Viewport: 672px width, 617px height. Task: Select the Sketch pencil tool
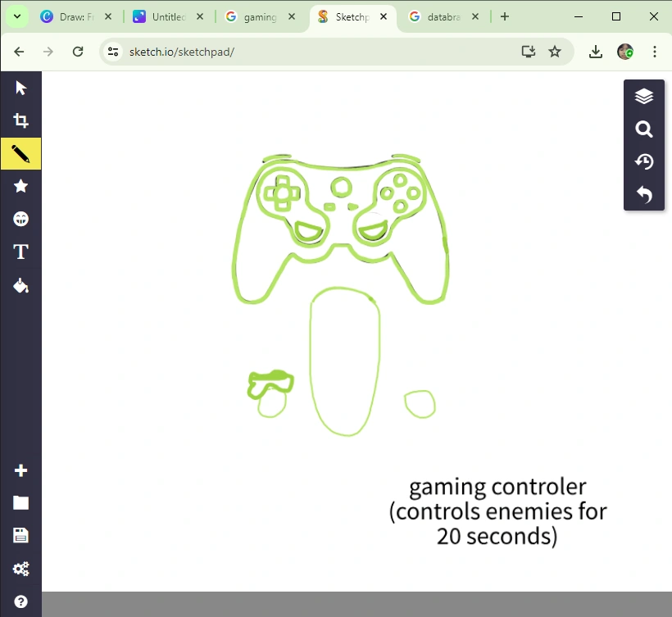point(20,152)
